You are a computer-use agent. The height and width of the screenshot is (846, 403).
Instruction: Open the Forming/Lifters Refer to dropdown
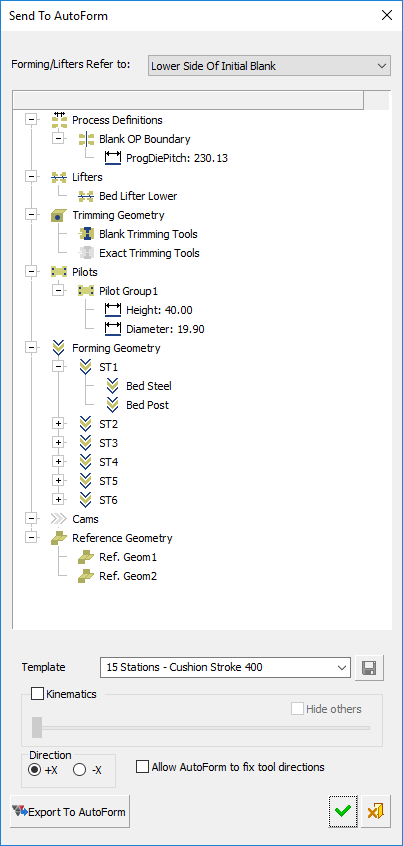click(x=269, y=66)
